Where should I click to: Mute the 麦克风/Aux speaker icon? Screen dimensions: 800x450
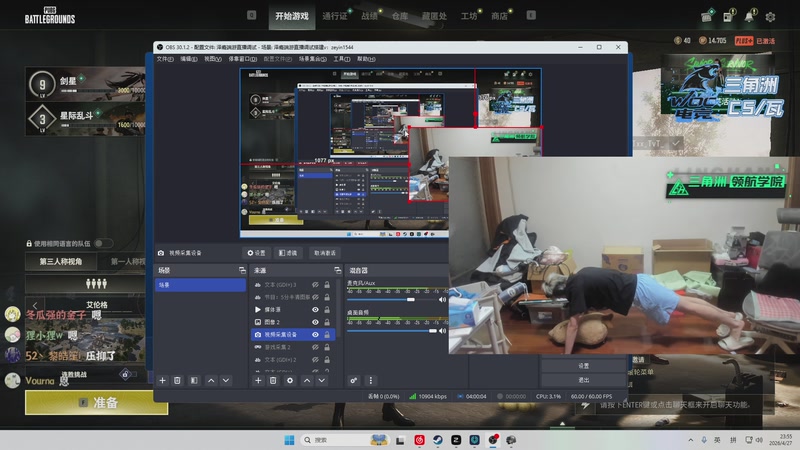coord(442,299)
